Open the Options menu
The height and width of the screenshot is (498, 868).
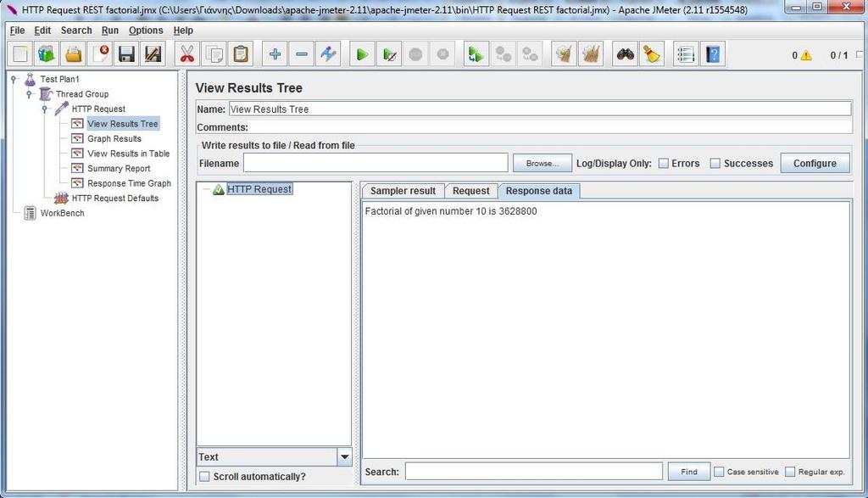[x=146, y=31]
